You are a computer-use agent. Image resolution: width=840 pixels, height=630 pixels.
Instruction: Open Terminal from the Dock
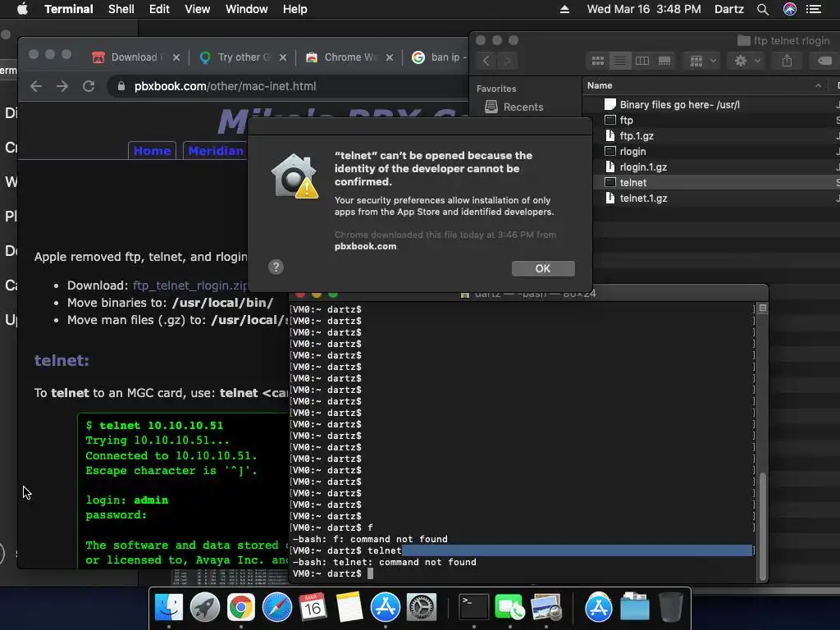click(473, 607)
